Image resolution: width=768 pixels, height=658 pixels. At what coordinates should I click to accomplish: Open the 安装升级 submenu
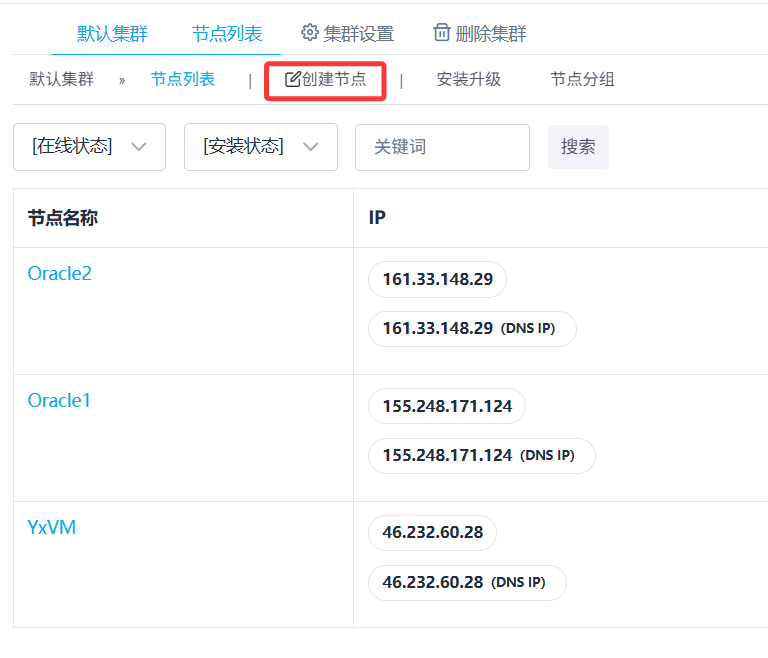pyautogui.click(x=468, y=80)
